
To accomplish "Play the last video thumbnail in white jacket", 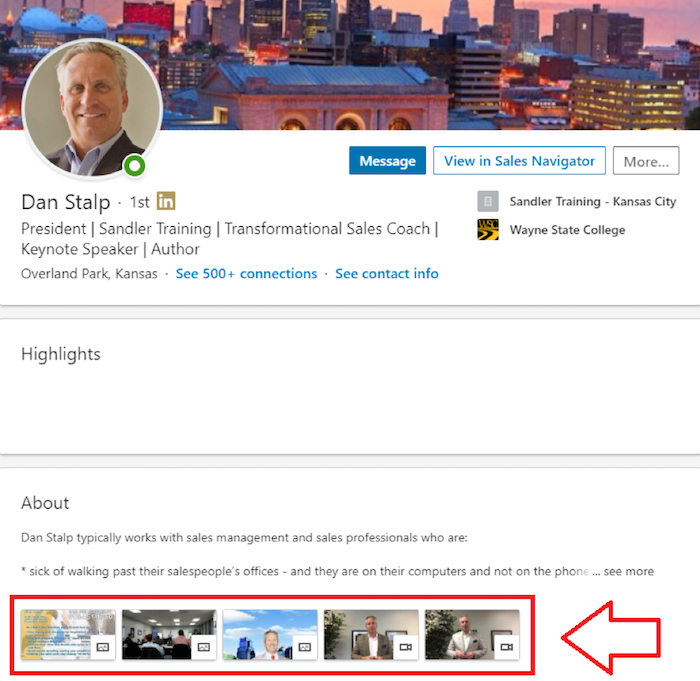I will point(472,635).
